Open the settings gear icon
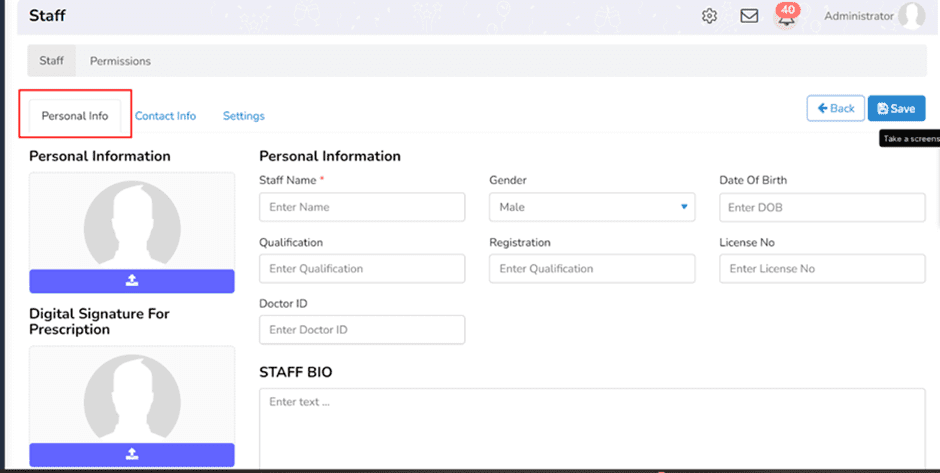940x473 pixels. 709,16
